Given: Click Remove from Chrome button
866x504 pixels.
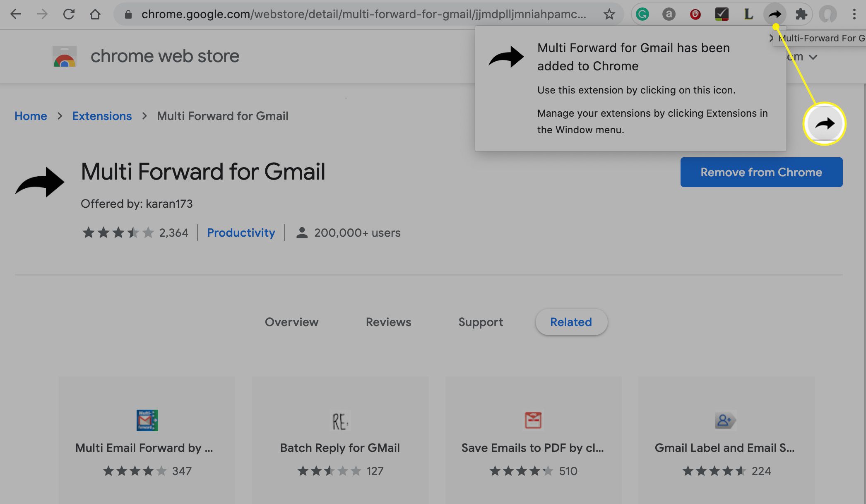Looking at the screenshot, I should coord(761,172).
